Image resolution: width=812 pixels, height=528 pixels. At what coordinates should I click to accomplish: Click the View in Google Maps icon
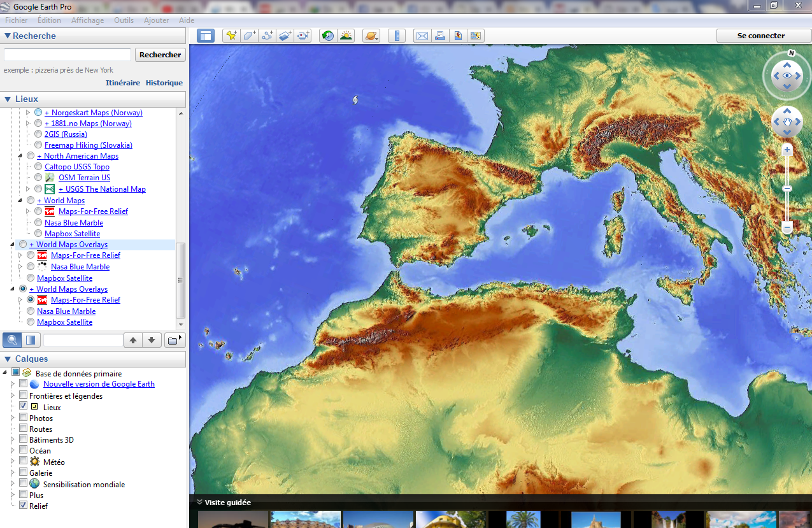point(476,36)
